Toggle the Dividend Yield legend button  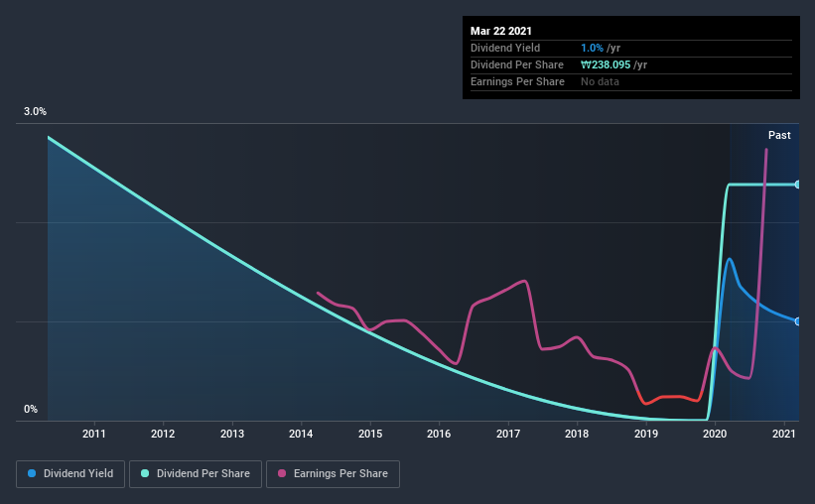pyautogui.click(x=70, y=474)
